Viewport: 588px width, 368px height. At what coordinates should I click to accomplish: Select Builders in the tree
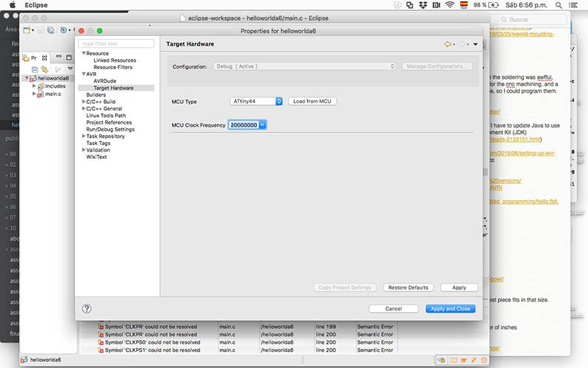point(96,95)
